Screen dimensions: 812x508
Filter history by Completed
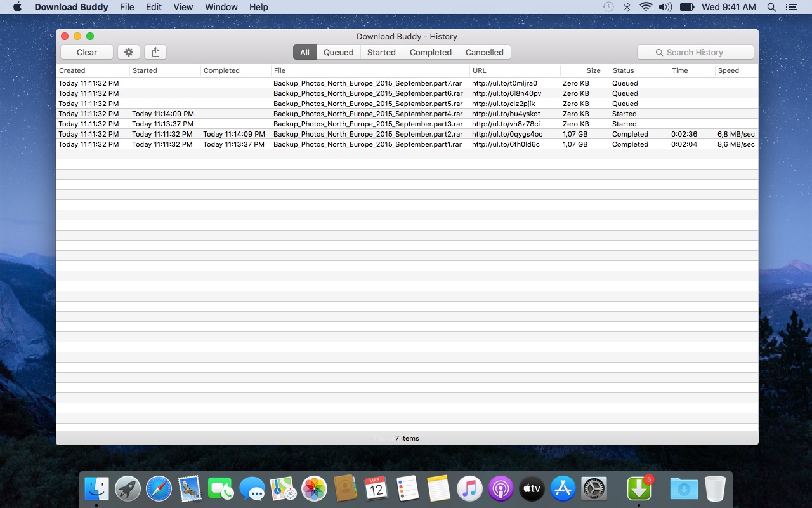(x=431, y=52)
